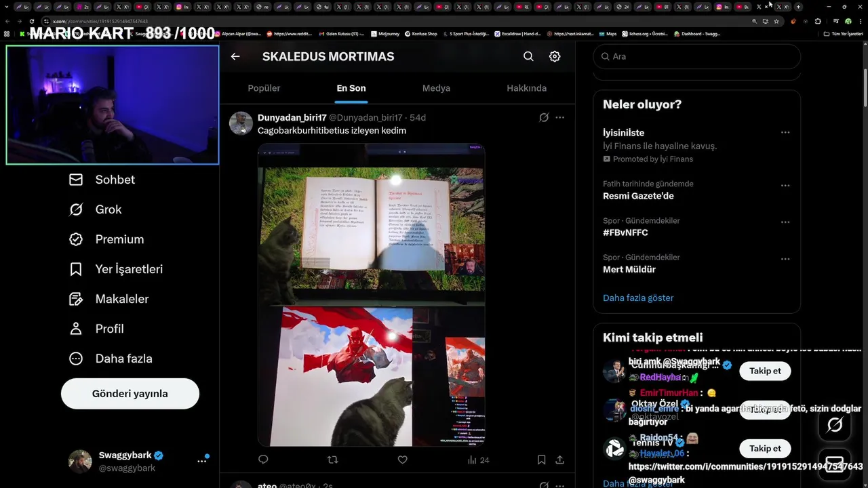This screenshot has height=488, width=868.
Task: Open Hakkında tab
Action: tap(527, 88)
